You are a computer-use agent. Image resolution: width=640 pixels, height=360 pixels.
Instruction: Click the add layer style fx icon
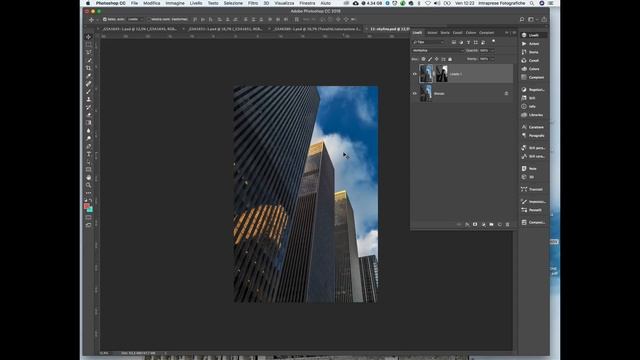tap(467, 224)
